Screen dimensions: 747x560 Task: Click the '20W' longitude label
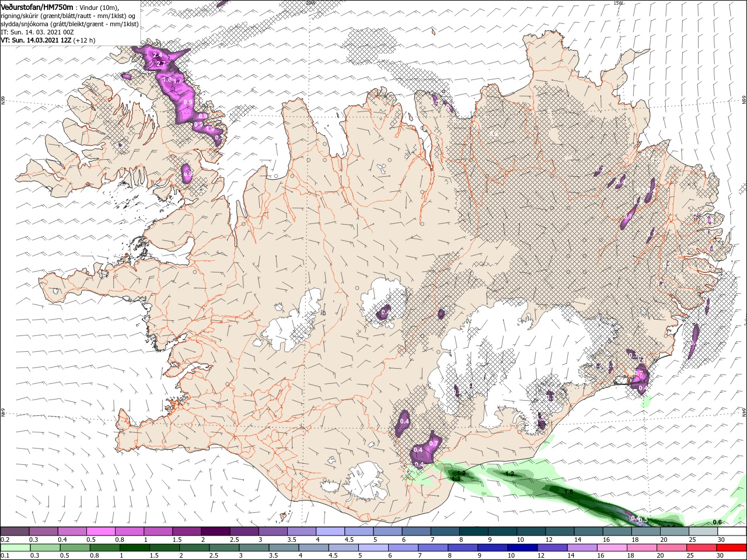[310, 3]
